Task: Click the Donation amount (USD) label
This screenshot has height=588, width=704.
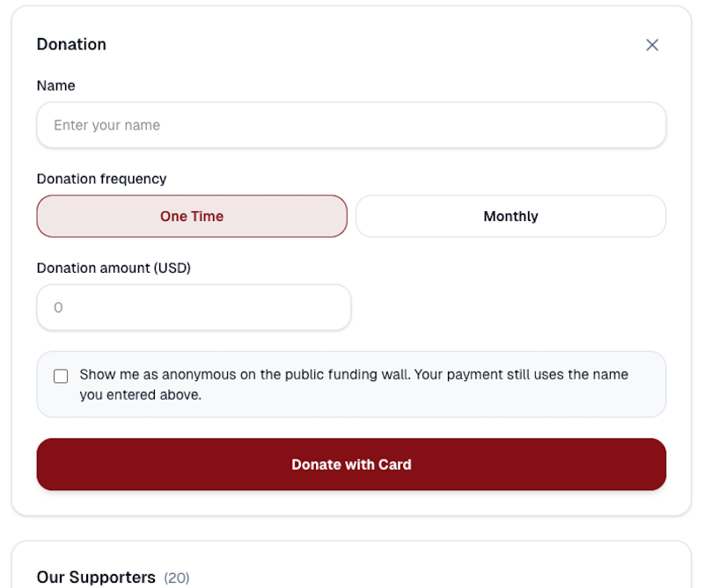Action: (114, 268)
